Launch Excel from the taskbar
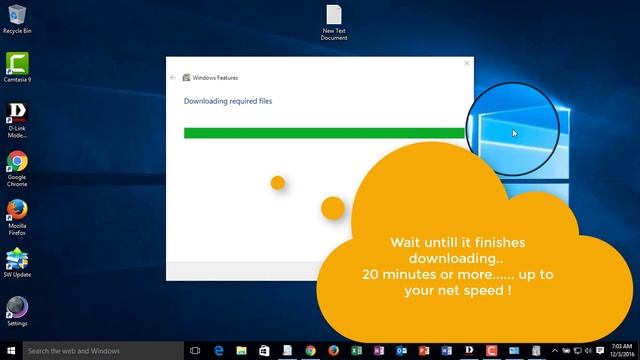The height and width of the screenshot is (360, 640). click(356, 351)
